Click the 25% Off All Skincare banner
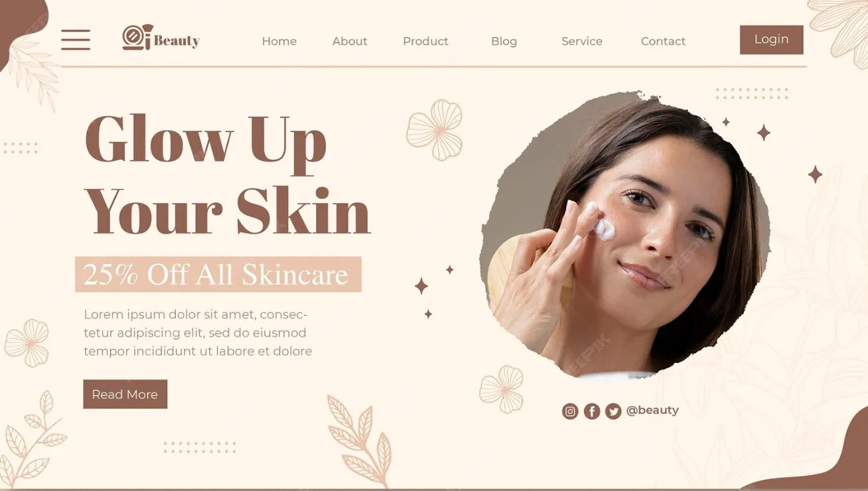The image size is (868, 491). coord(218,274)
